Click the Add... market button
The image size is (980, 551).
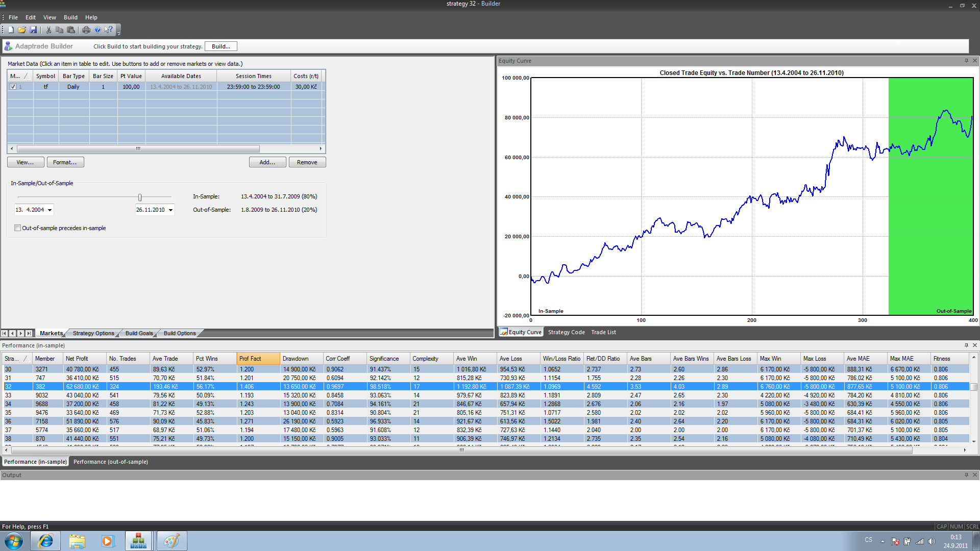pyautogui.click(x=267, y=162)
